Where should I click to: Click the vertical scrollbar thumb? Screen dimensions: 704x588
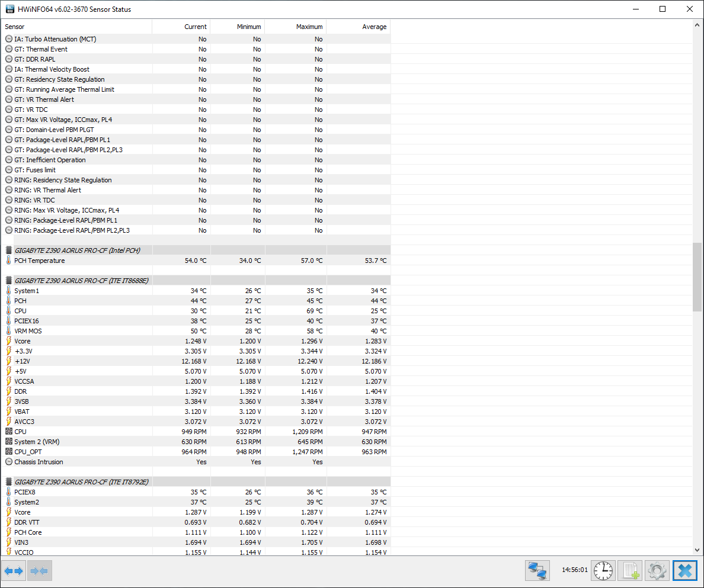coord(697,277)
